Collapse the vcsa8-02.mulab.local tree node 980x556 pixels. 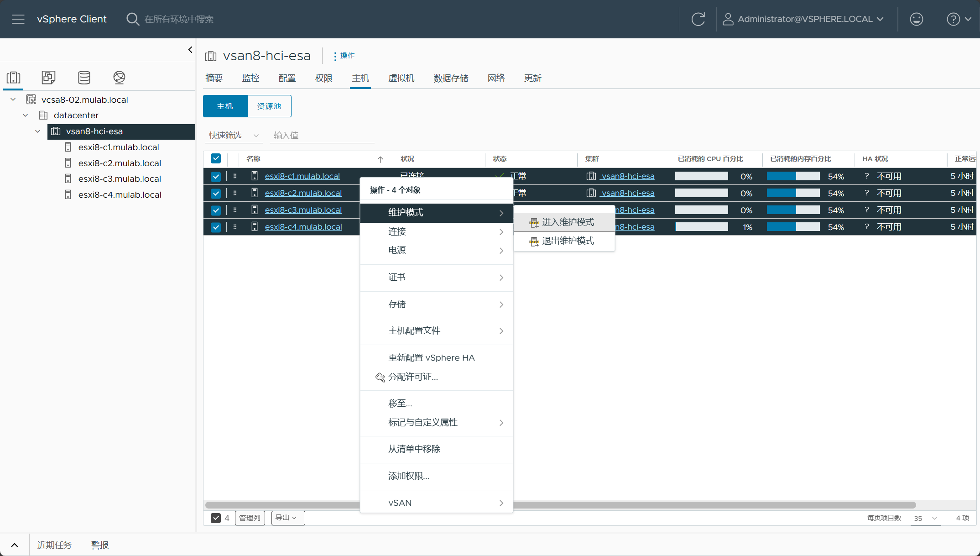[x=13, y=100]
